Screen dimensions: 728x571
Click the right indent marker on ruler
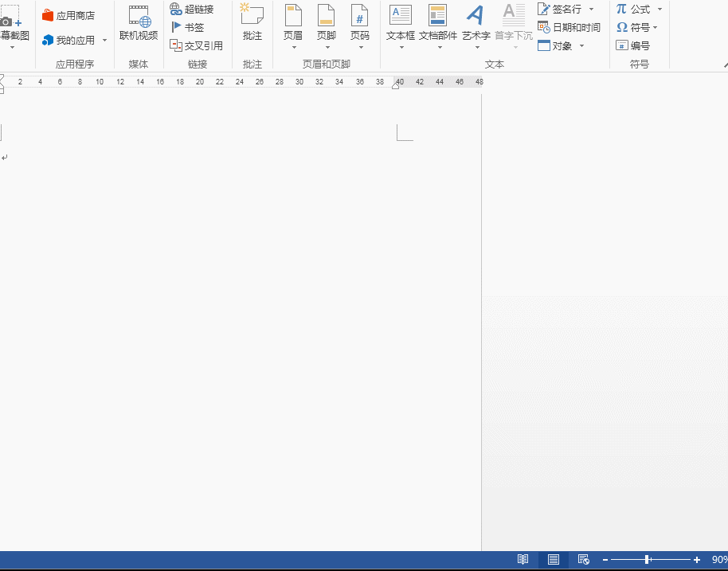click(x=396, y=85)
